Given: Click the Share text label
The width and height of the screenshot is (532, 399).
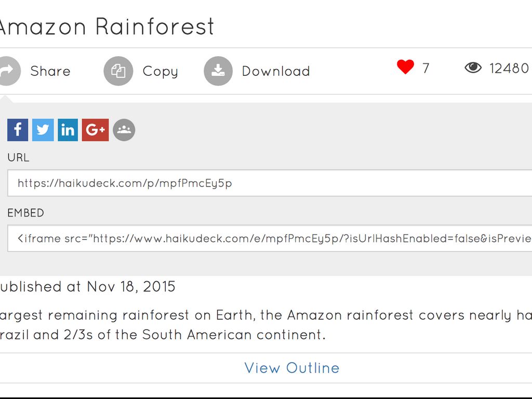Looking at the screenshot, I should pyautogui.click(x=50, y=71).
